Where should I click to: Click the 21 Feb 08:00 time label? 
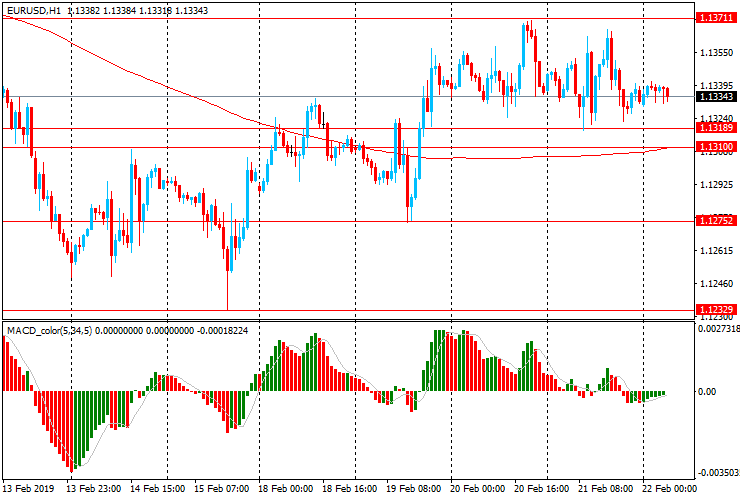607,488
